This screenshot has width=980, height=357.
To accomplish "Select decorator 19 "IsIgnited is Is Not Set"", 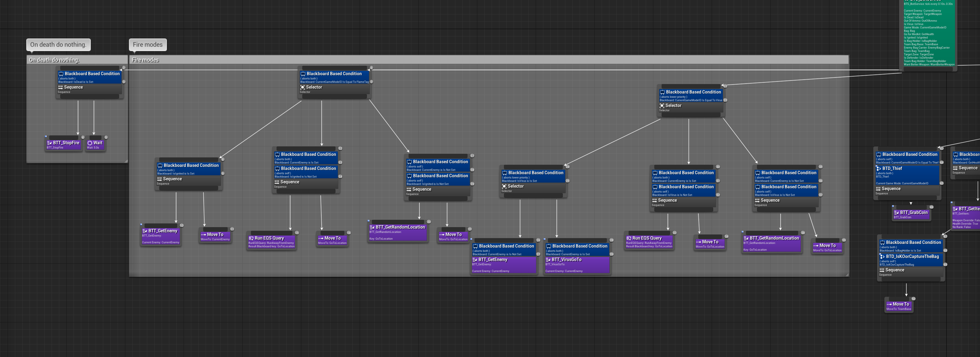I will point(438,179).
